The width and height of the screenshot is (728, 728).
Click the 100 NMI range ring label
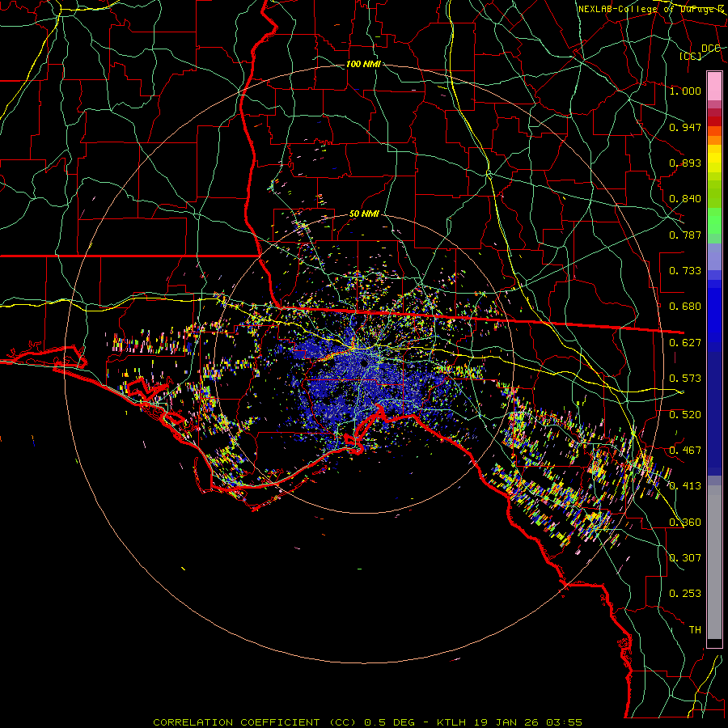tap(363, 64)
